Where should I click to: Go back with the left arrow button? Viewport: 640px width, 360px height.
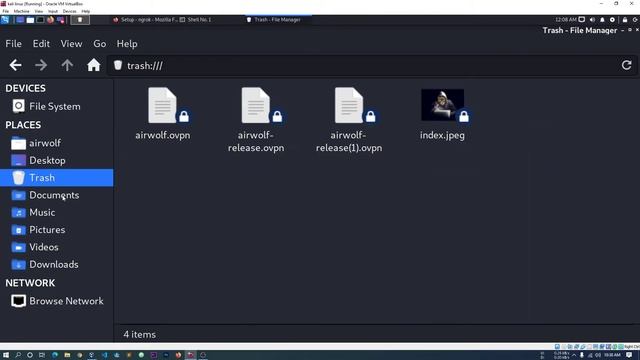click(16, 65)
